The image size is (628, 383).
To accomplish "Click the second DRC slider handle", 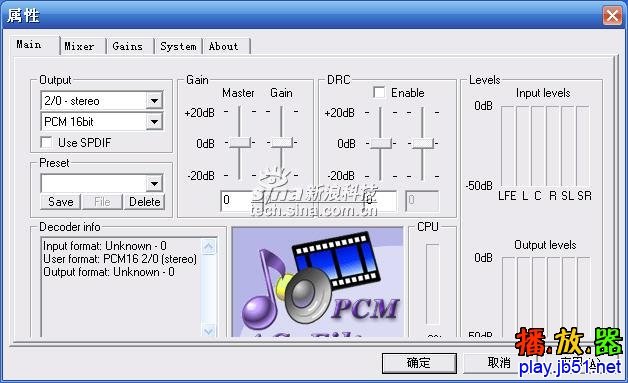I will [x=423, y=143].
